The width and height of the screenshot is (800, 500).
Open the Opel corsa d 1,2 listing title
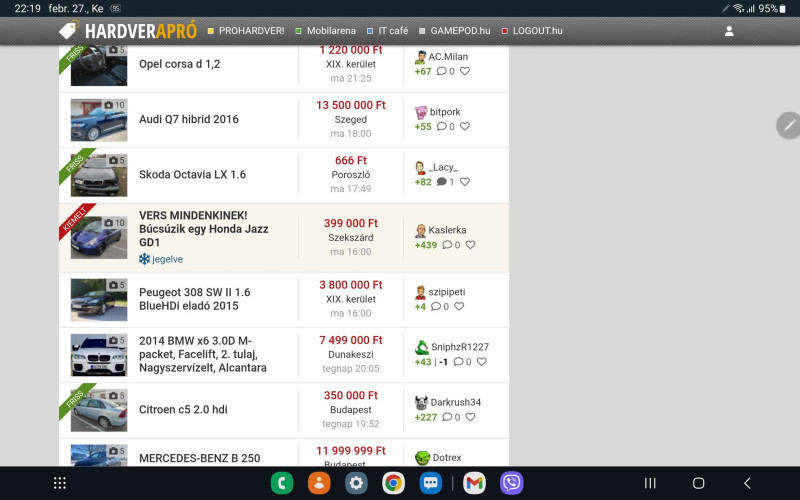tap(180, 64)
